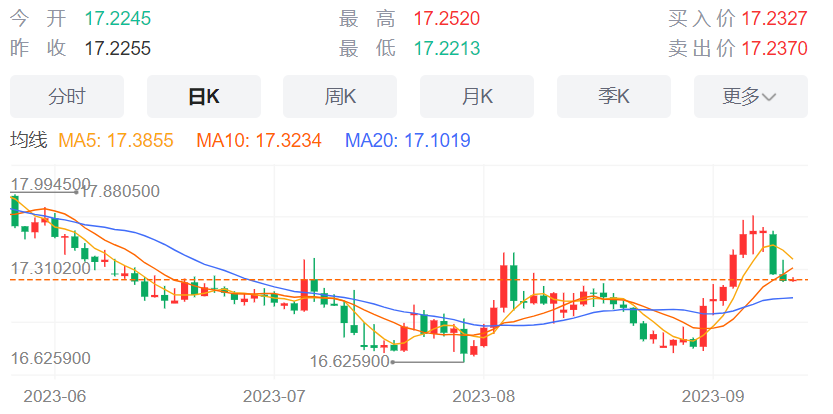Click the 买入价 value 17.2327
This screenshot has width=833, height=414.
[775, 19]
